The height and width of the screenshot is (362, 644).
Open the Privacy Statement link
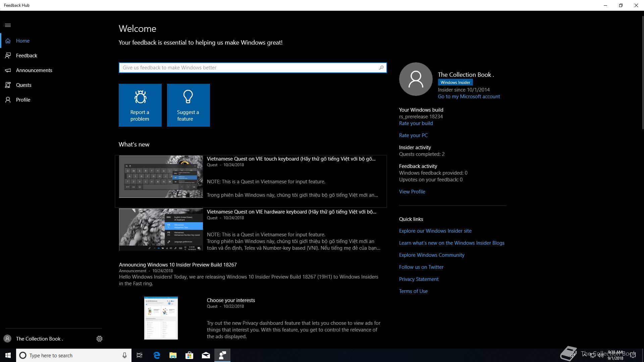[x=419, y=279]
